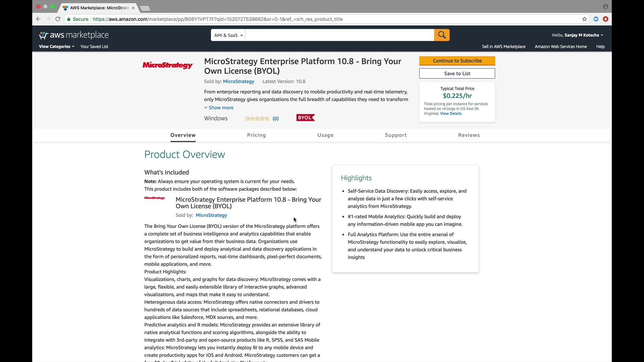The width and height of the screenshot is (644, 362).
Task: Expand the View Categories menu
Action: coord(56,47)
